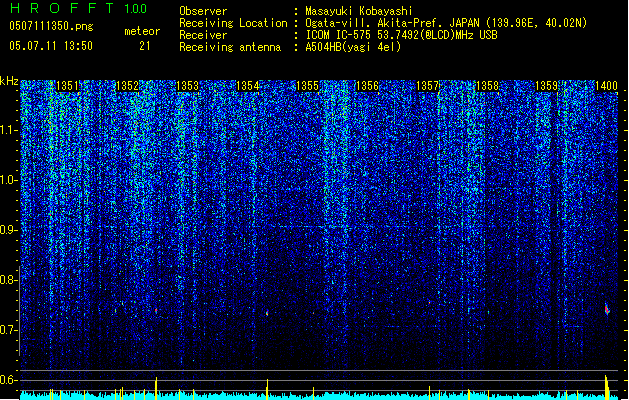
Task: Click the 1400 time marker
Action: [x=606, y=86]
